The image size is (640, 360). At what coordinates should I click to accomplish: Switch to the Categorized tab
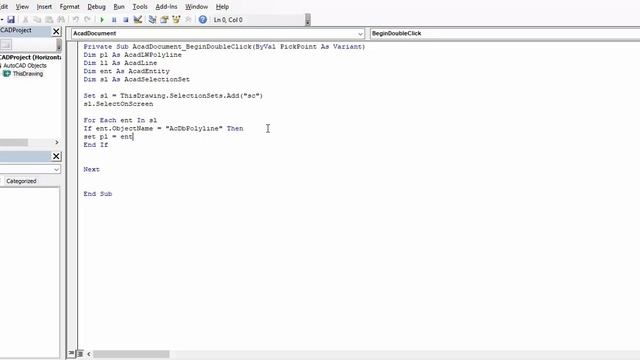(x=21, y=181)
